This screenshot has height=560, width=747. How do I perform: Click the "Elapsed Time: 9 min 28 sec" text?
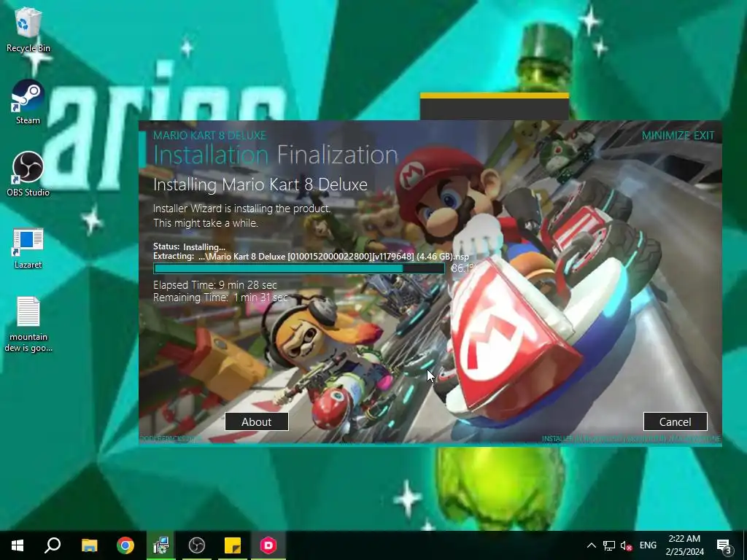215,285
